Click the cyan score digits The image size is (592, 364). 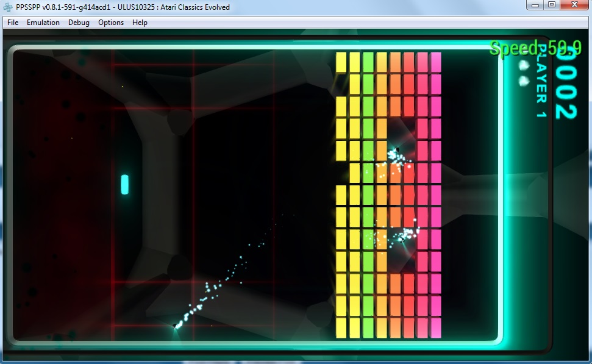click(x=566, y=91)
